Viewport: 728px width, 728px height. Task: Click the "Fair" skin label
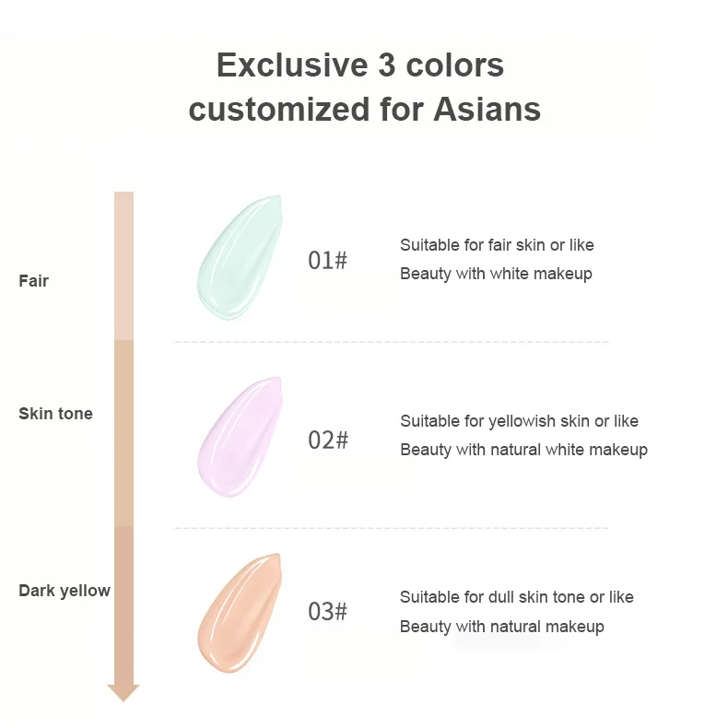tap(33, 281)
